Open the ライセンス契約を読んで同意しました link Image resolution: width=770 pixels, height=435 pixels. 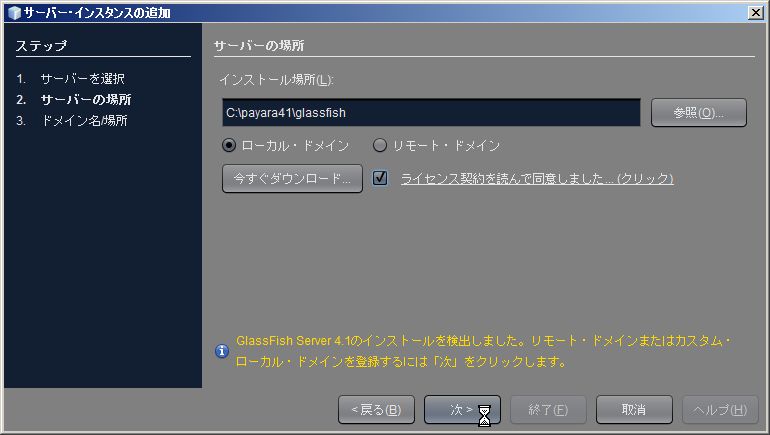537,178
